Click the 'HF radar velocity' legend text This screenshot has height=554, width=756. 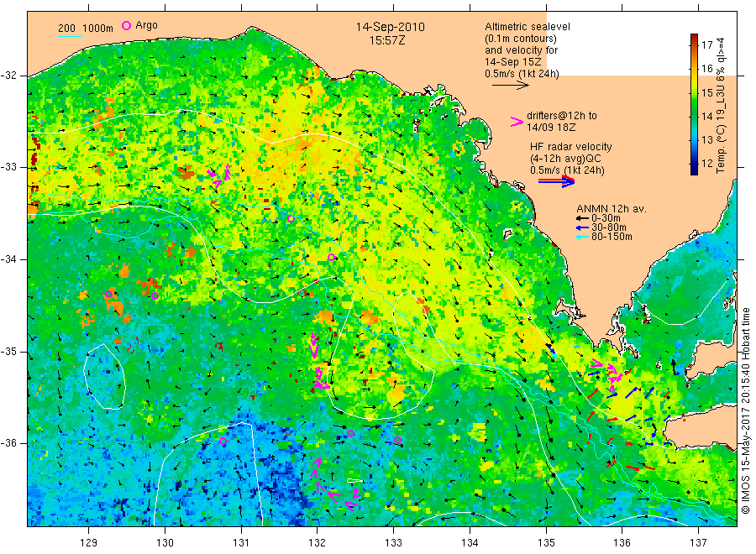pyautogui.click(x=571, y=147)
